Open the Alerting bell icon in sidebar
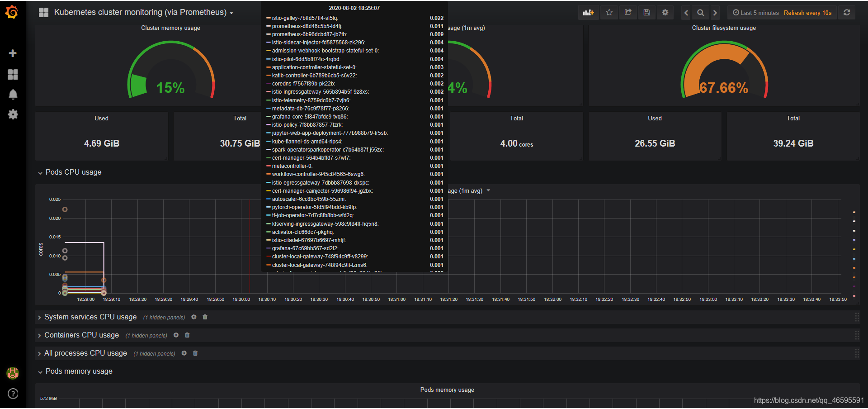This screenshot has width=868, height=409. [13, 94]
